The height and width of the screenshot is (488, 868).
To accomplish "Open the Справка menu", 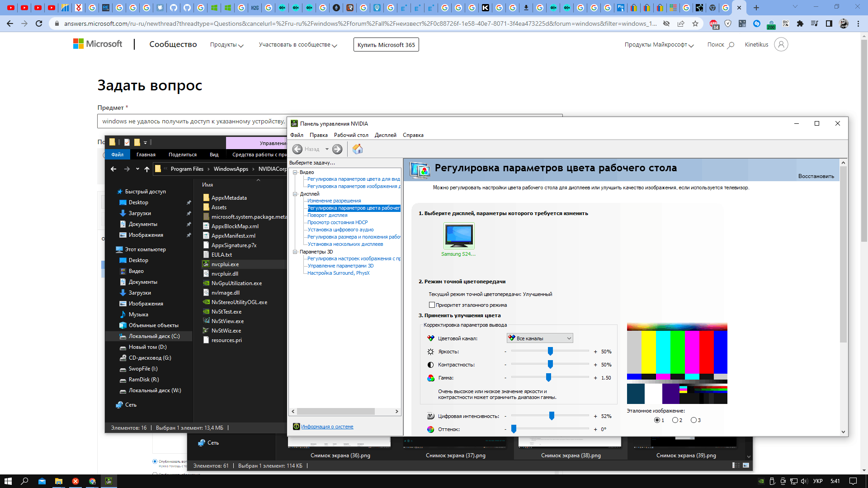I will (x=413, y=135).
